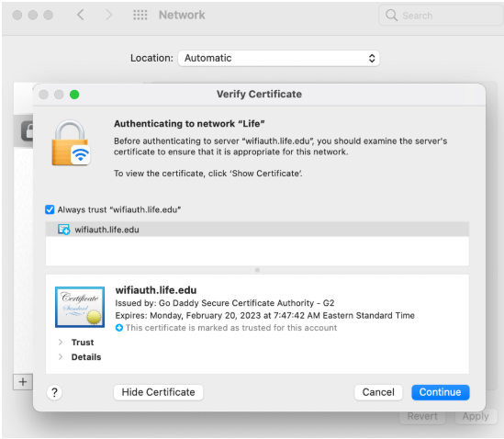Click the bold wifiauth.life.edu certificate title
The image size is (504, 439).
[156, 290]
